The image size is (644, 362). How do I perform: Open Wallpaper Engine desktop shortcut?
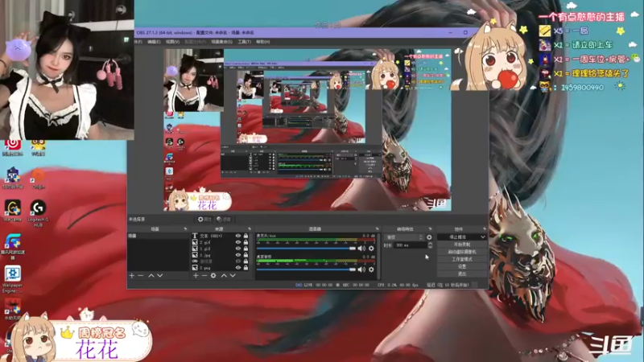[x=12, y=279]
